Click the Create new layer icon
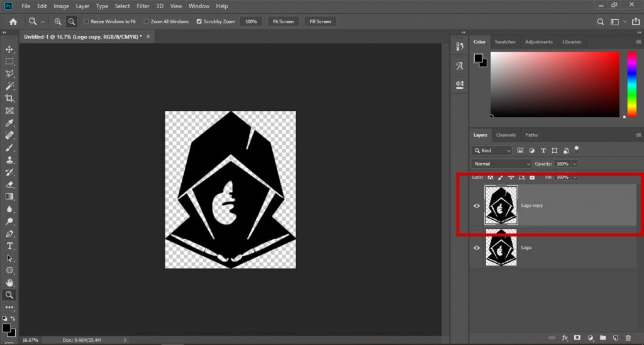644x345 pixels. (x=615, y=337)
